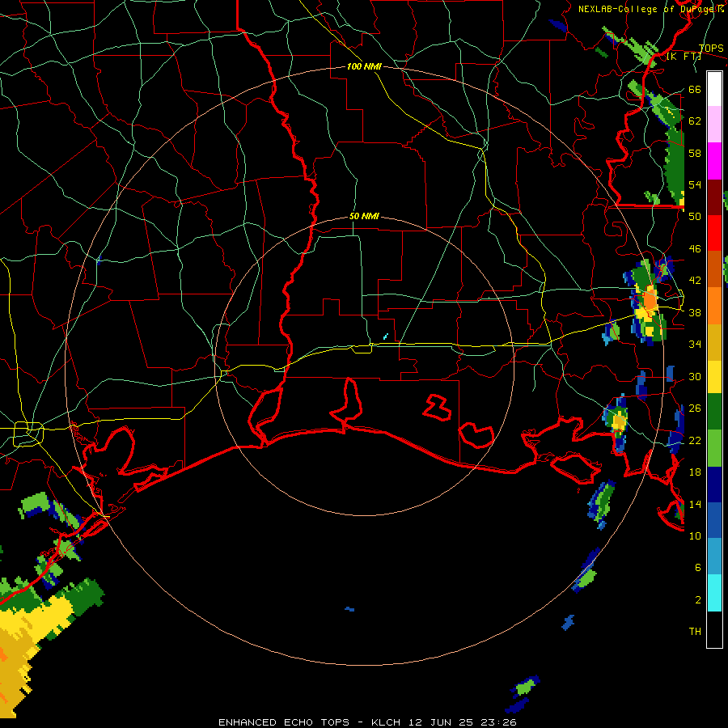The width and height of the screenshot is (728, 728).
Task: Click the legend value 10
Action: [x=695, y=535]
